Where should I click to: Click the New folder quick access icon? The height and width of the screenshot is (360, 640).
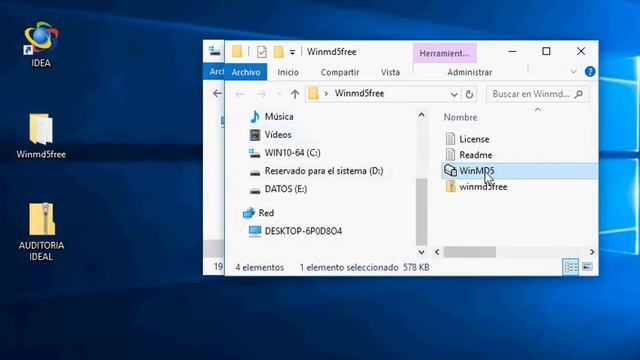pos(278,52)
